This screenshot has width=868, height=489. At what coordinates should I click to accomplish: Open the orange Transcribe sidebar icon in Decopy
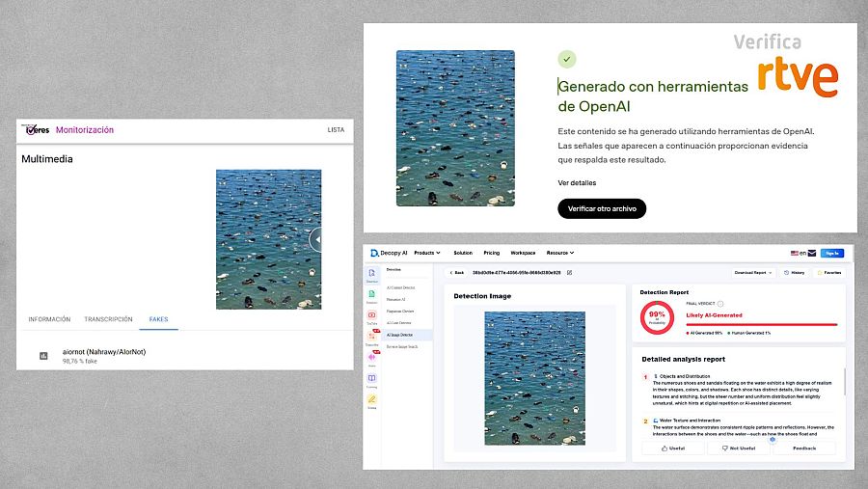pos(372,339)
